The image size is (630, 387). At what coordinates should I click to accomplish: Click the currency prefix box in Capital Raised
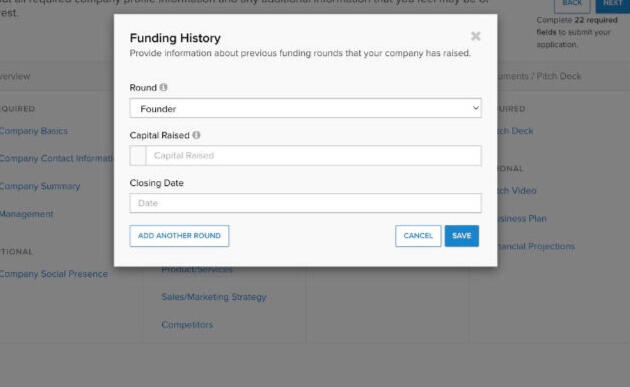[x=138, y=156]
